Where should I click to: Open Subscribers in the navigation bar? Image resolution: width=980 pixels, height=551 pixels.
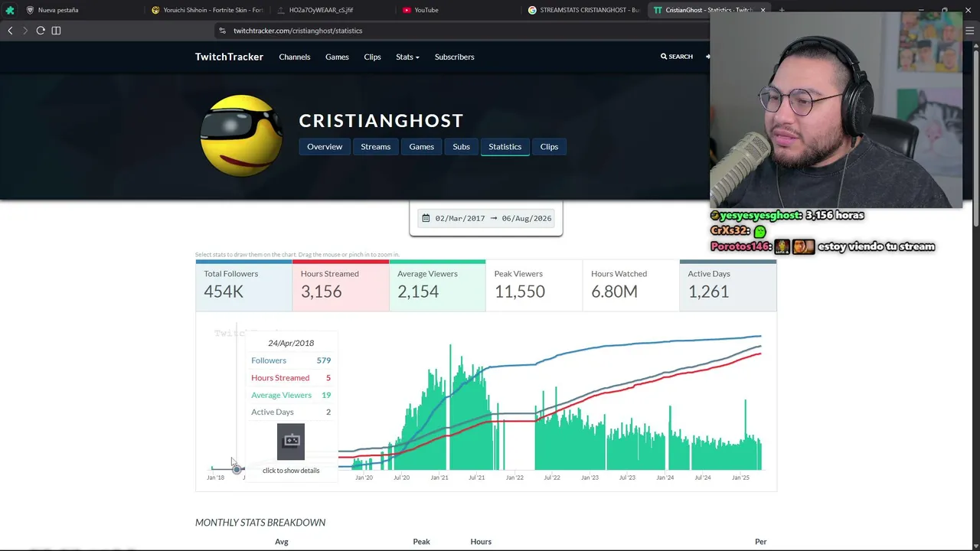click(455, 57)
